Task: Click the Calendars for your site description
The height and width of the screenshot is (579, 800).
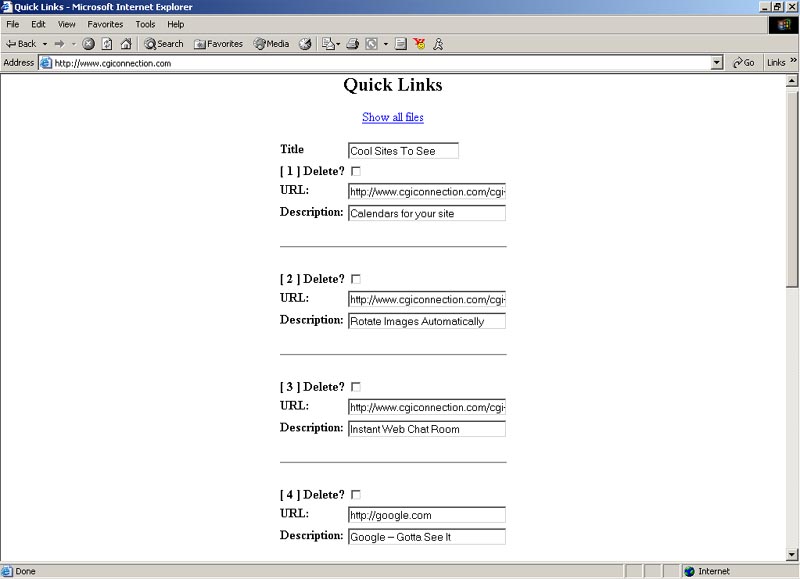Action: tap(427, 213)
